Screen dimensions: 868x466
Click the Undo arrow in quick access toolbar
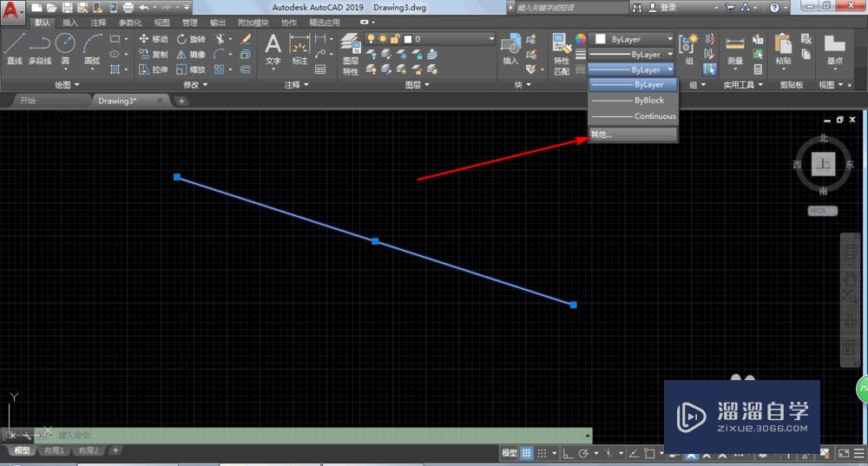(144, 7)
